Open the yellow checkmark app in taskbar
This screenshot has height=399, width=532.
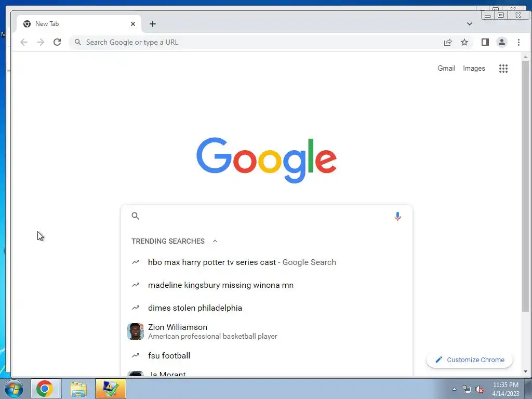tap(111, 389)
